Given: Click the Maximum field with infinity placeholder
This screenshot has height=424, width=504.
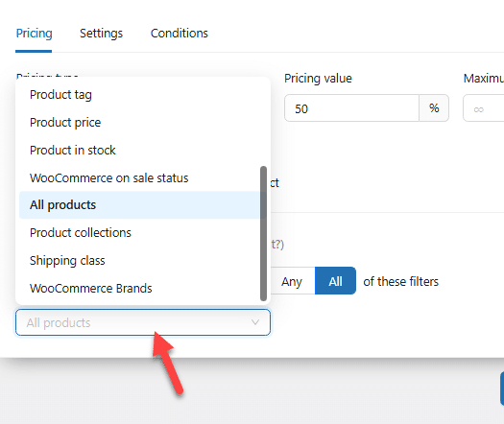Looking at the screenshot, I should click(x=484, y=108).
